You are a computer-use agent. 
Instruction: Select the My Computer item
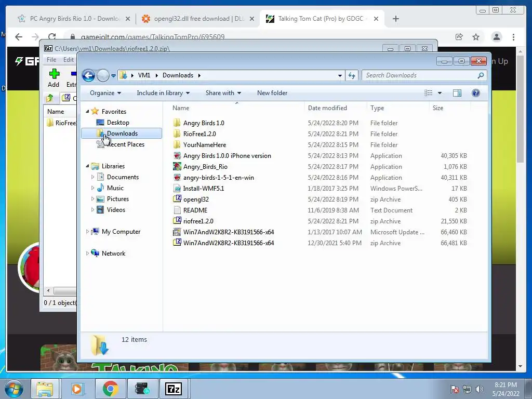pyautogui.click(x=121, y=231)
